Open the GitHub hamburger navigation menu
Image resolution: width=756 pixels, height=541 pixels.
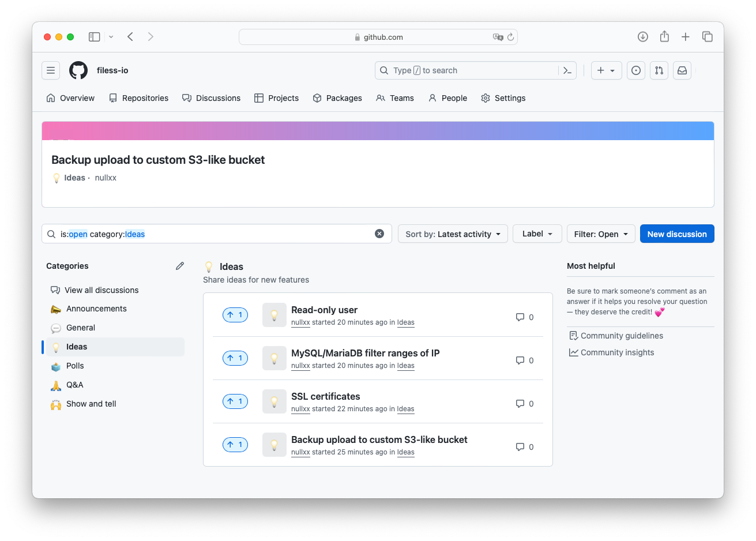tap(51, 70)
